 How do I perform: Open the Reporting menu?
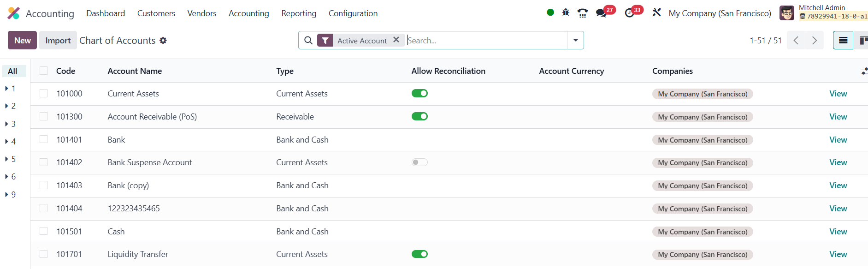(299, 13)
